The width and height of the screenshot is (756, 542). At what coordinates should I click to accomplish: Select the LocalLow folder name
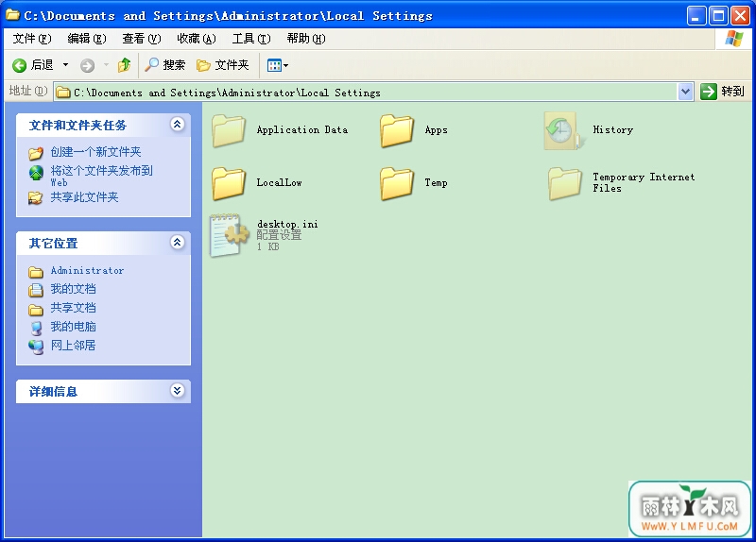[279, 182]
